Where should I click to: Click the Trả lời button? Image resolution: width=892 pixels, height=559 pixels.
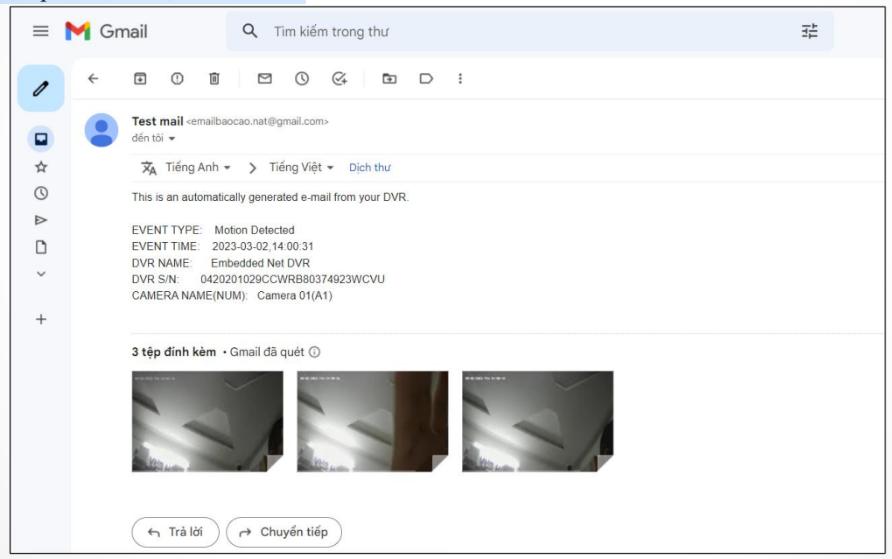coord(175,532)
